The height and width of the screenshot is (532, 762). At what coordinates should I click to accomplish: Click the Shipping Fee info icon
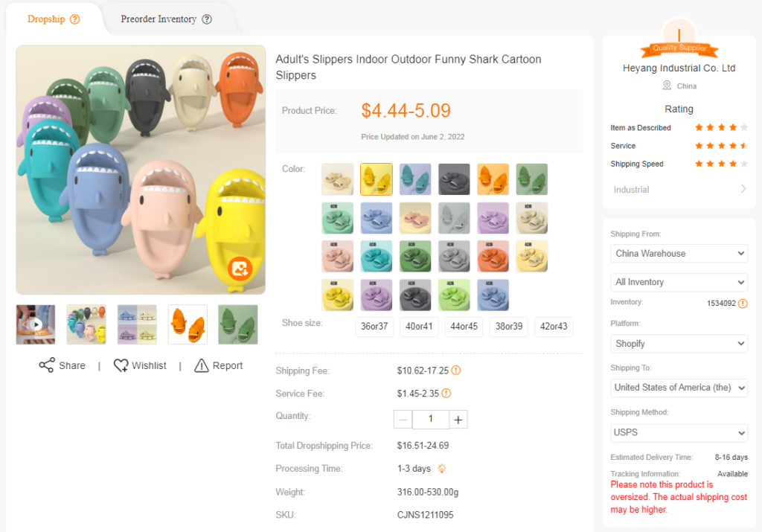coord(456,371)
